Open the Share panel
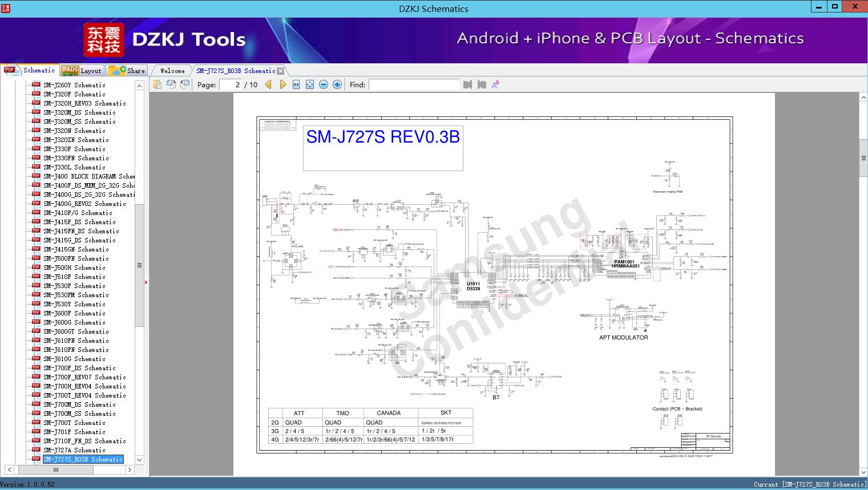 (127, 70)
